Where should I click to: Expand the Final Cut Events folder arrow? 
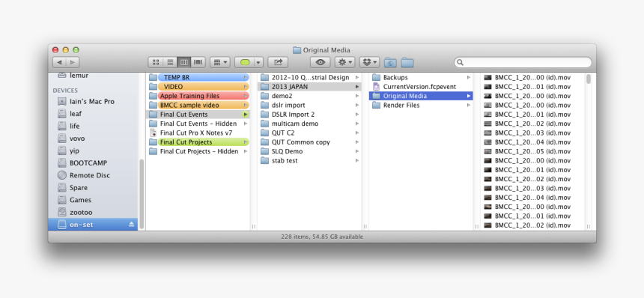coord(246,115)
